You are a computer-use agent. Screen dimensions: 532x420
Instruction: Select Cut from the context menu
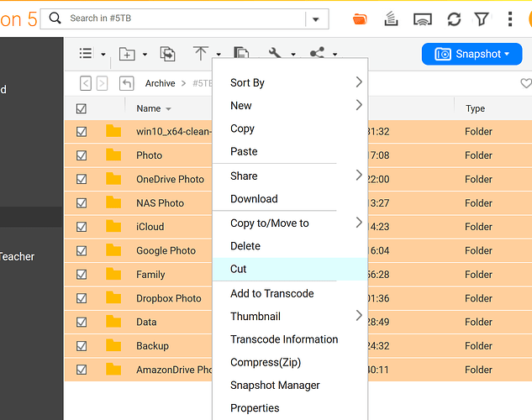[x=239, y=269]
